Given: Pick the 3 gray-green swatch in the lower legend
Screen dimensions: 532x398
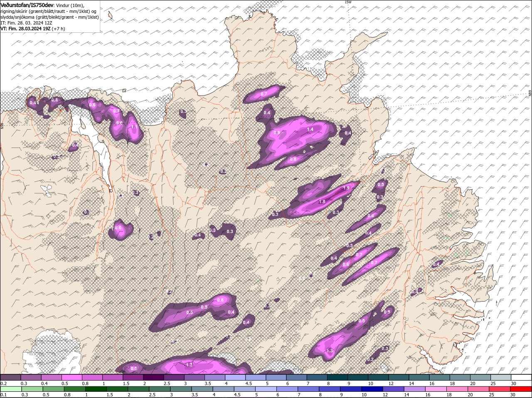Looking at the screenshot, I should (181, 389).
